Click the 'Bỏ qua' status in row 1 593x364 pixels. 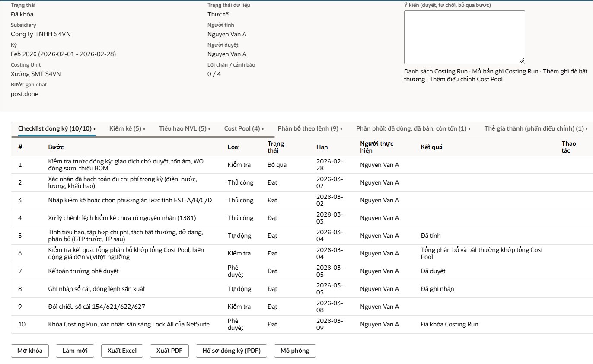pos(277,165)
